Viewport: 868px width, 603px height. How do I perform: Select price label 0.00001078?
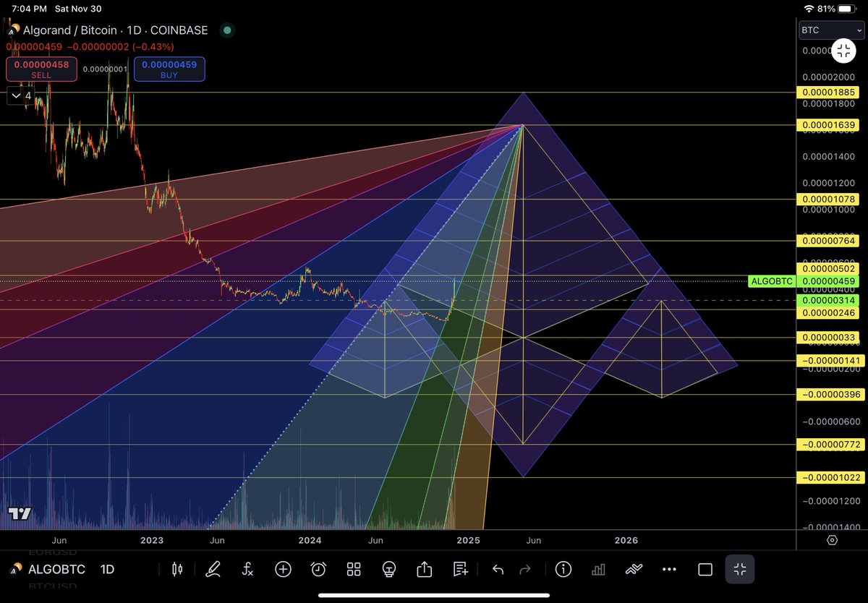point(827,199)
